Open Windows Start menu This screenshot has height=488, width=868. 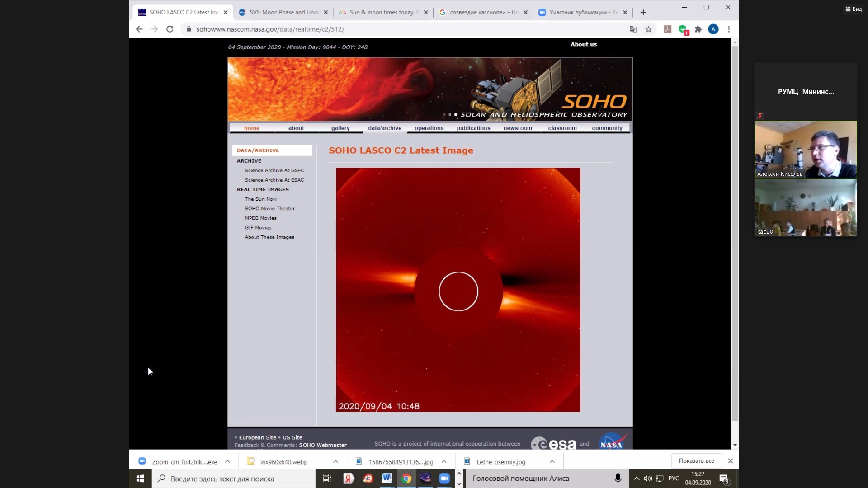click(140, 479)
